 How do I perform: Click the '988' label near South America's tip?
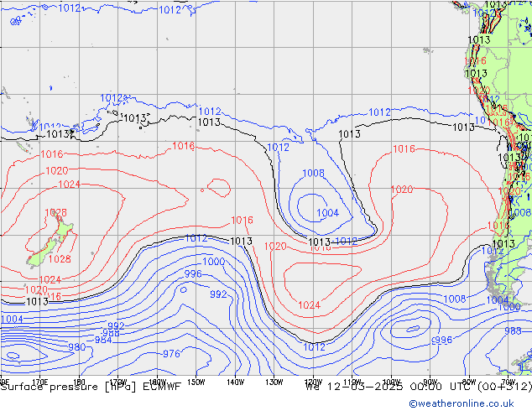point(513,331)
